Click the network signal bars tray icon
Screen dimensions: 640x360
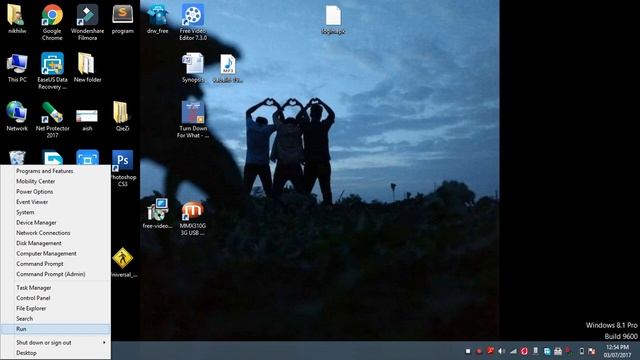click(513, 351)
